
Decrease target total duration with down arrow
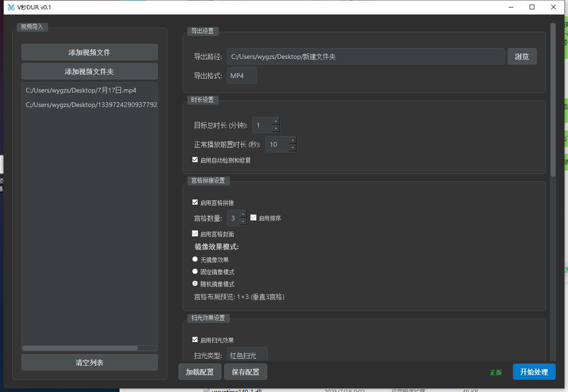click(276, 128)
